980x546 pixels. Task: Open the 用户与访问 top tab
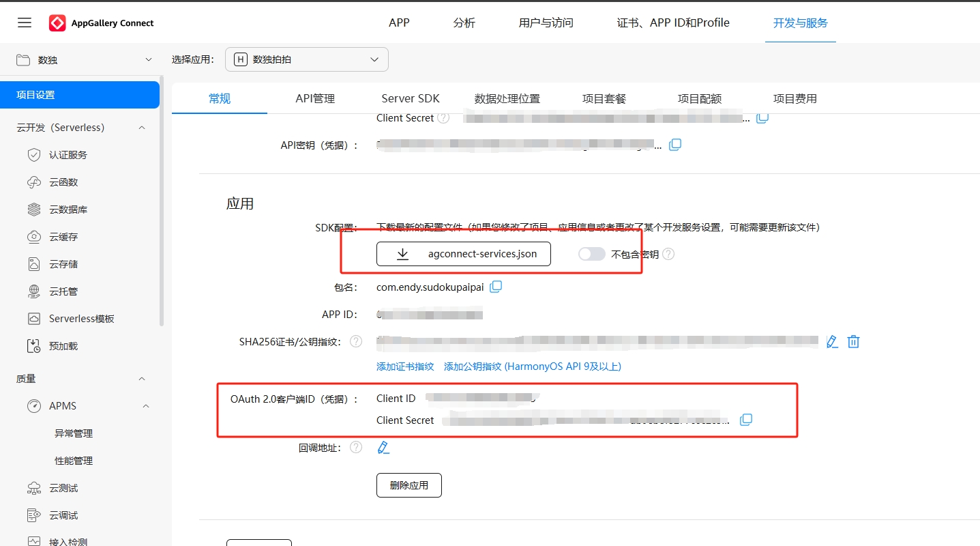point(546,23)
